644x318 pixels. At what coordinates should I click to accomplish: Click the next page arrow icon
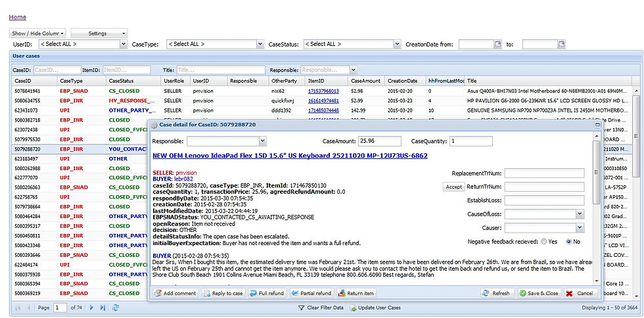tap(91, 307)
